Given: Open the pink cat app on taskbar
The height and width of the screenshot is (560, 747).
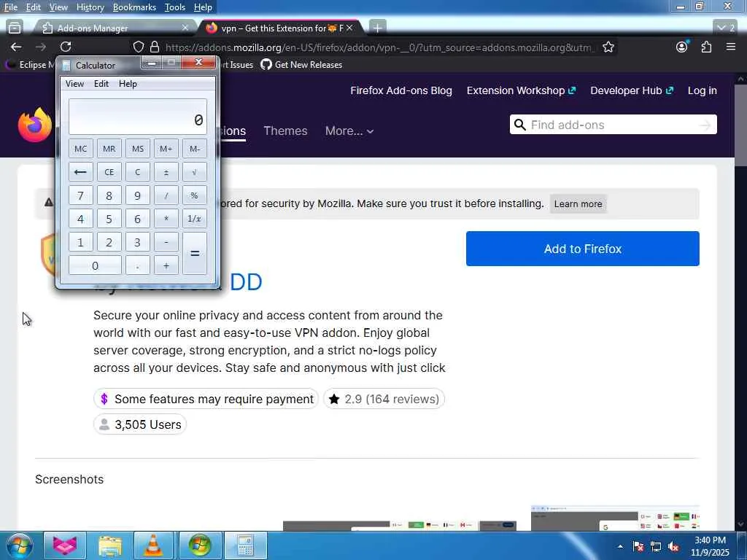Looking at the screenshot, I should click(x=65, y=545).
